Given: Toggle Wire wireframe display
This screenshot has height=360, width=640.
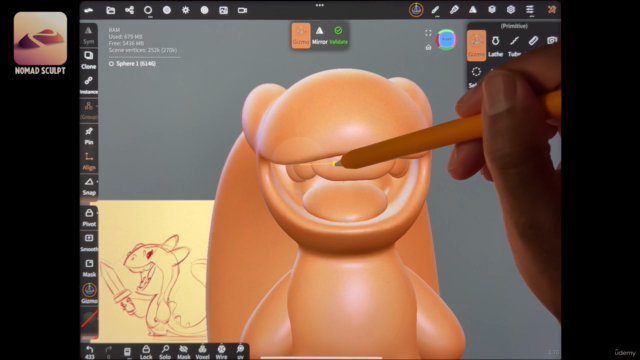Looking at the screenshot, I should point(221,352).
